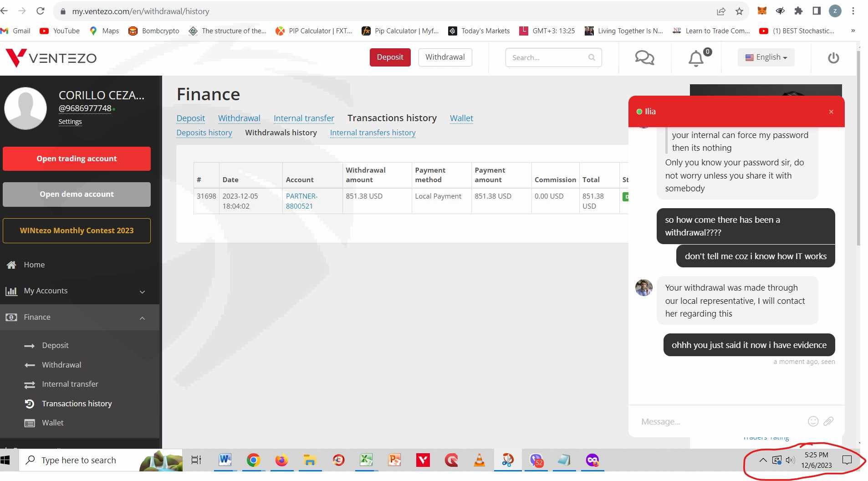Open the PARTNER-8800521 account link
Screen dimensions: 868x481
pyautogui.click(x=301, y=201)
